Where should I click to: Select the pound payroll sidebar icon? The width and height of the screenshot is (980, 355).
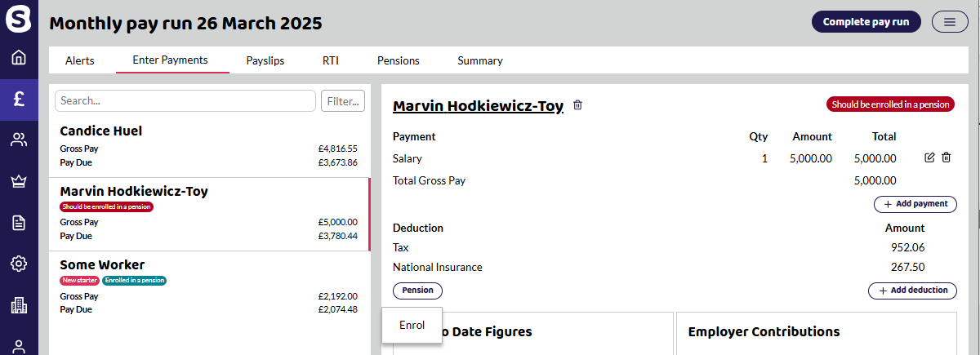point(19,99)
